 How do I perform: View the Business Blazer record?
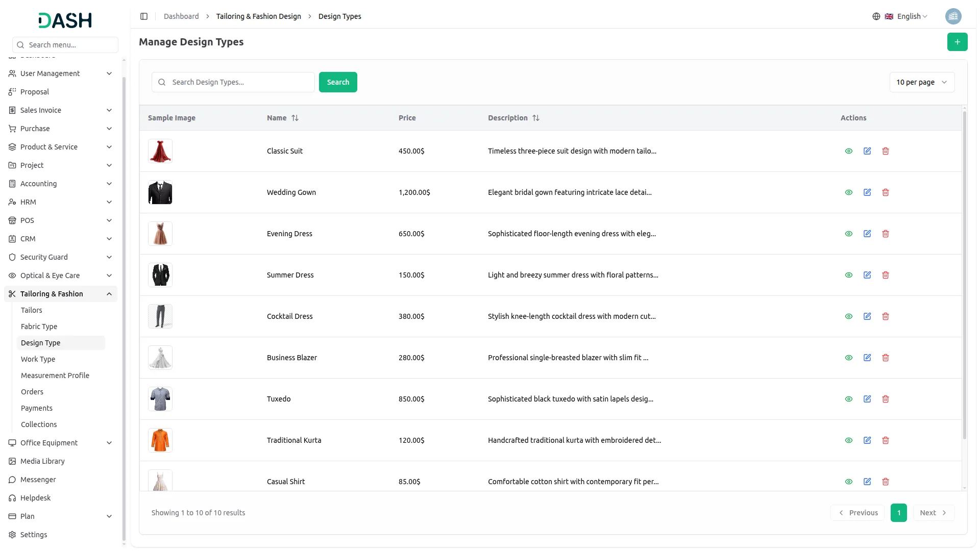848,358
